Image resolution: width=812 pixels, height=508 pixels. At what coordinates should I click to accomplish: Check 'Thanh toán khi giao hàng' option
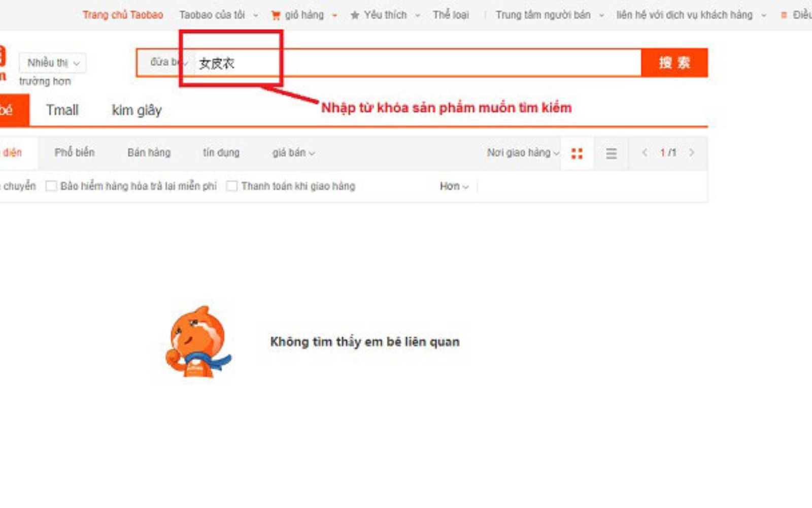[232, 186]
